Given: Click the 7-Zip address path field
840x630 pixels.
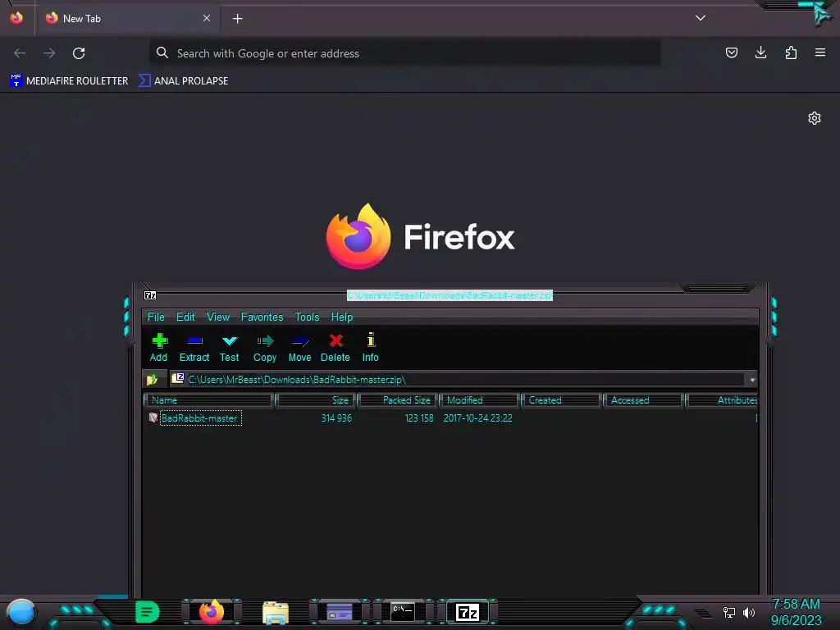Looking at the screenshot, I should coord(459,380).
